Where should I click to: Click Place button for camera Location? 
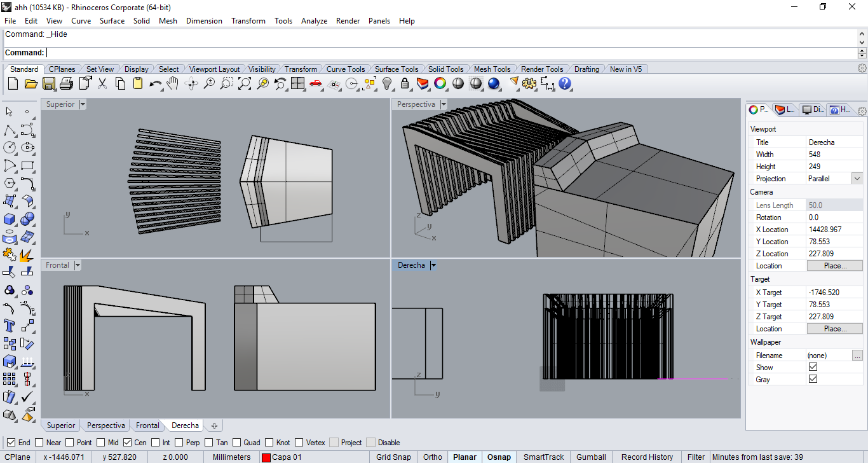[x=834, y=266]
